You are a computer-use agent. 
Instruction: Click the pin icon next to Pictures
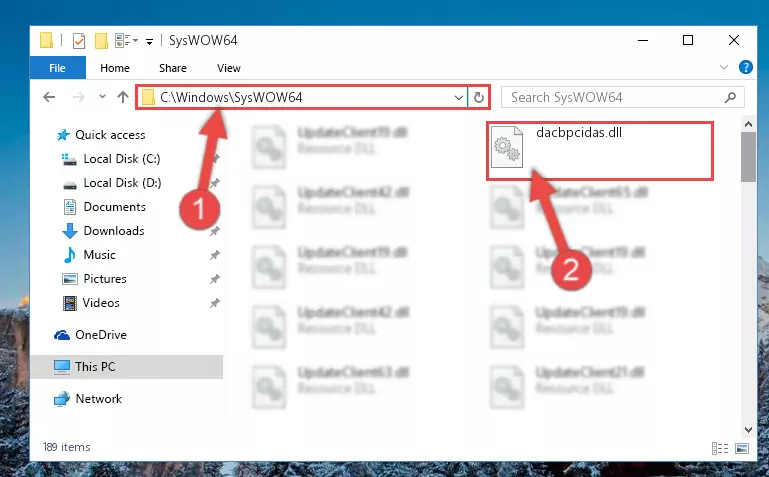coord(214,279)
